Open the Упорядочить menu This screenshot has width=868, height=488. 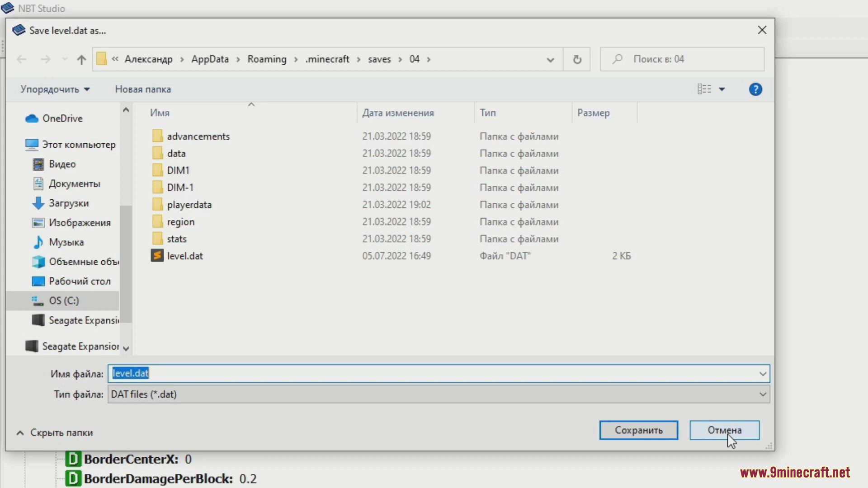(x=55, y=89)
